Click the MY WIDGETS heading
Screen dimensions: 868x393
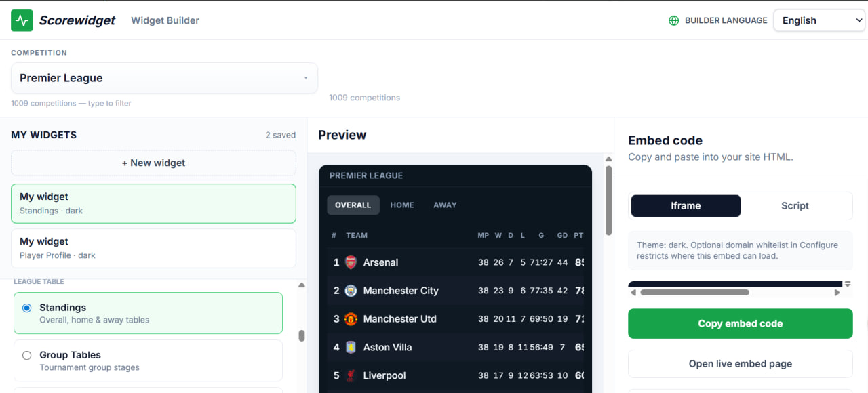coord(44,135)
